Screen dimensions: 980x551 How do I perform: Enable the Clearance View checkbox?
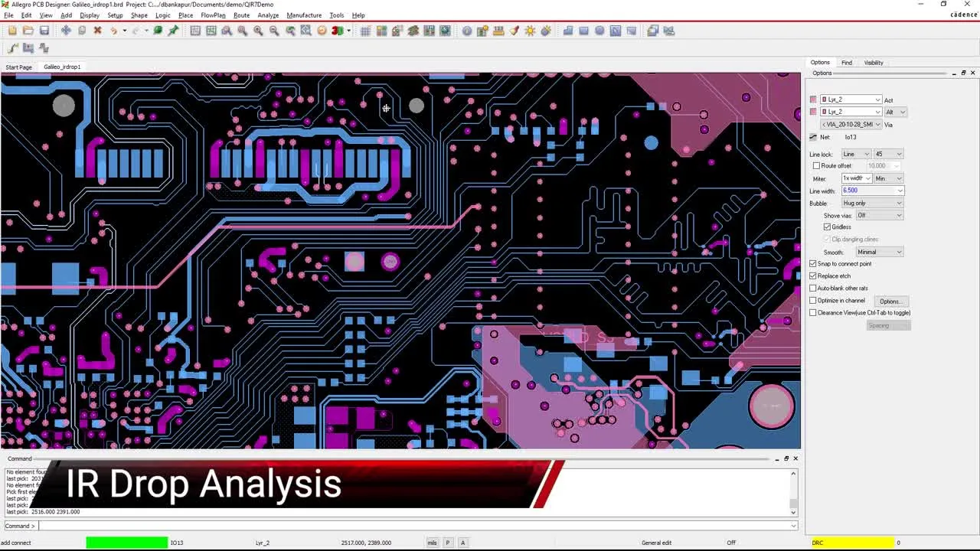[813, 313]
